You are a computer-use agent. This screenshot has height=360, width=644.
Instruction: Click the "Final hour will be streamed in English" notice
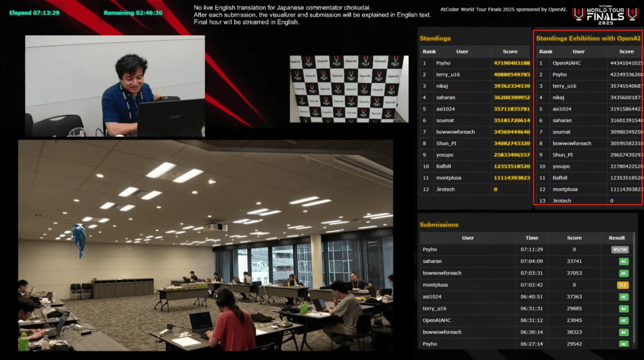[246, 22]
